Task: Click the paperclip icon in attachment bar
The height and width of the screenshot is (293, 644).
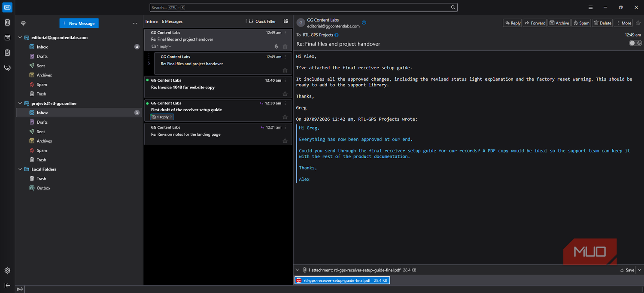Action: [x=304, y=270]
